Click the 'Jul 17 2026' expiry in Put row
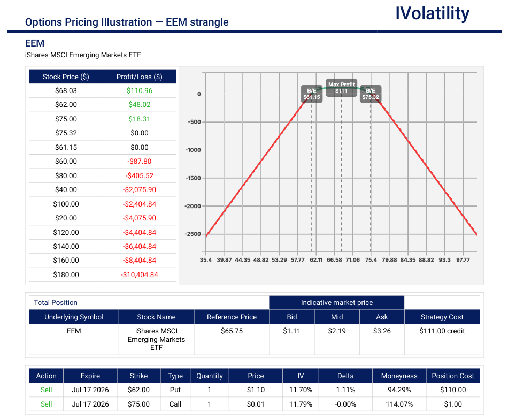The height and width of the screenshot is (420, 508). tap(90, 390)
